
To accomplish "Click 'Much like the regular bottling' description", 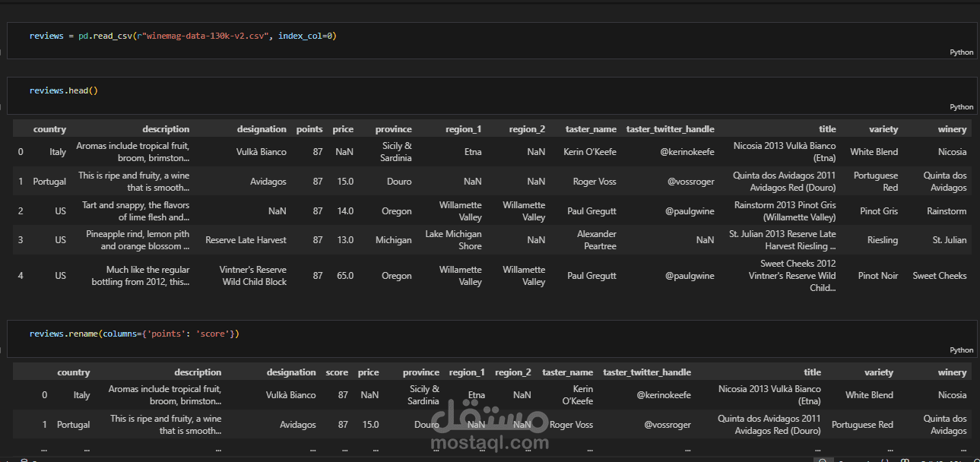I will [141, 276].
